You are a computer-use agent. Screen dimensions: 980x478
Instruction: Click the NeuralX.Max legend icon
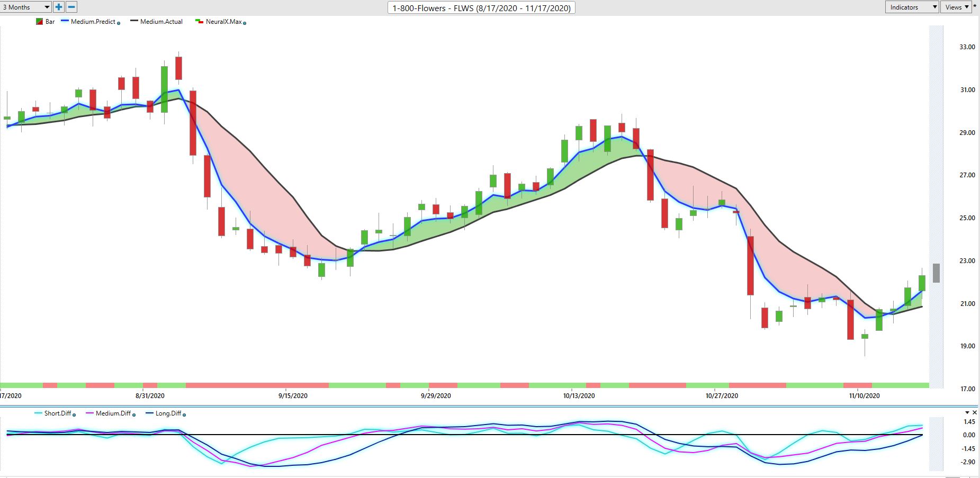(x=199, y=22)
